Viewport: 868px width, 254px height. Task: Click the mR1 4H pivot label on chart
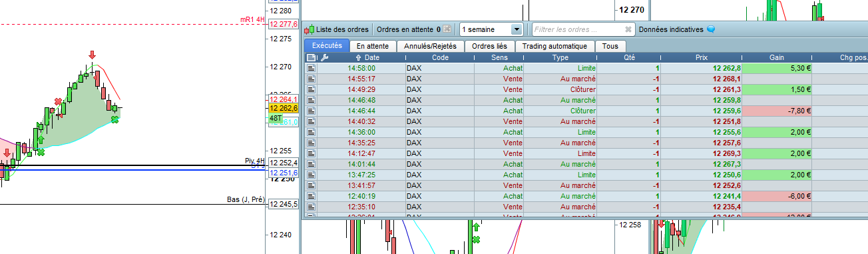(252, 20)
